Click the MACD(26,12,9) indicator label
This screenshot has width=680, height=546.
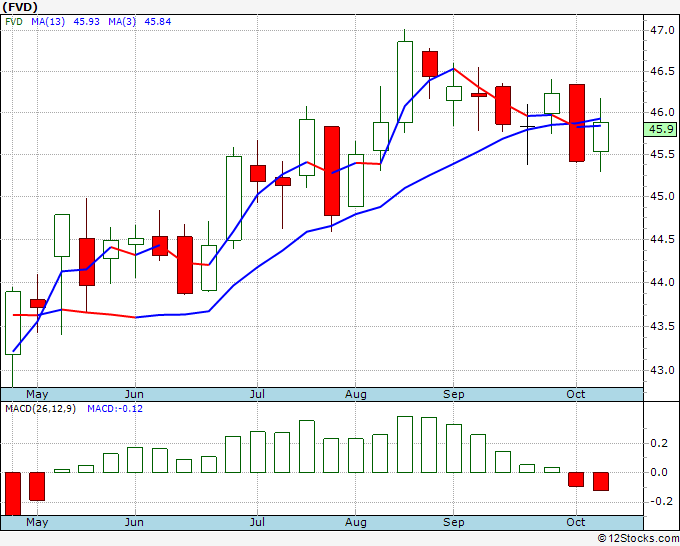click(x=40, y=409)
